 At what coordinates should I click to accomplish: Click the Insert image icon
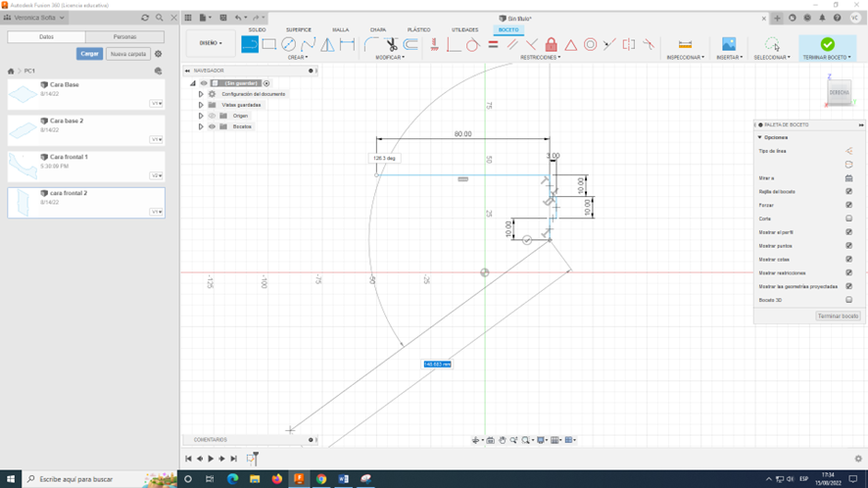coord(728,44)
